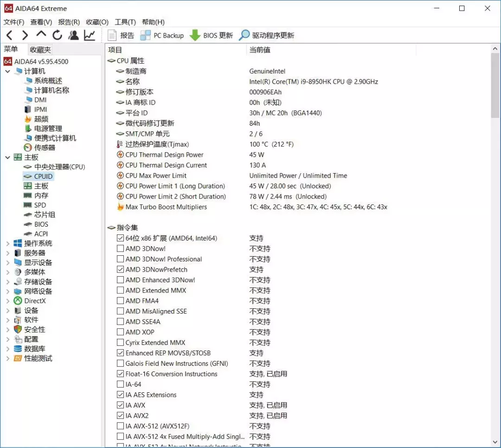Click the 软件 software icon
Screen dimensions: 501x448
coord(18,320)
